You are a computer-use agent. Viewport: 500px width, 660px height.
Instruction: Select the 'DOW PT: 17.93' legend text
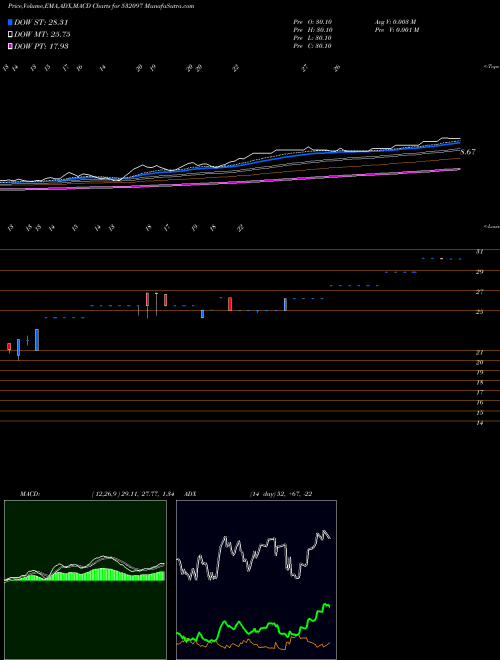click(41, 46)
